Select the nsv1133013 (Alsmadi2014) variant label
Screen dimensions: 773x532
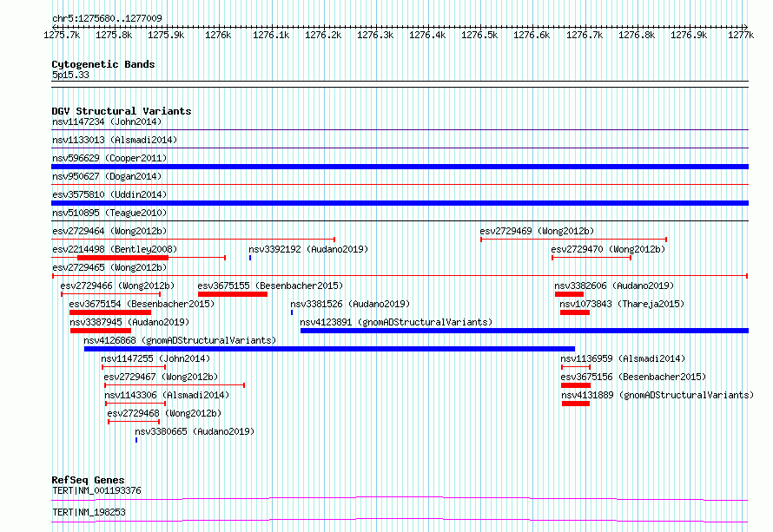pyautogui.click(x=115, y=140)
